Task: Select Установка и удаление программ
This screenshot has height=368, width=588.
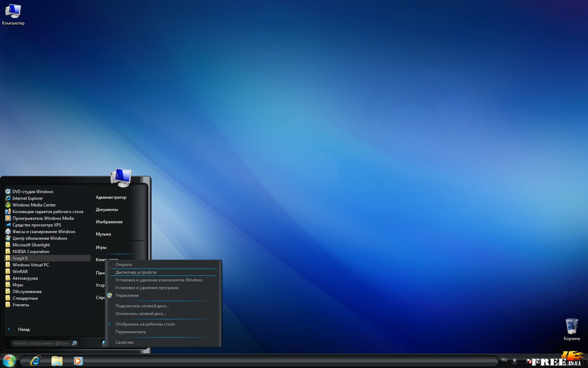Action: pyautogui.click(x=163, y=288)
